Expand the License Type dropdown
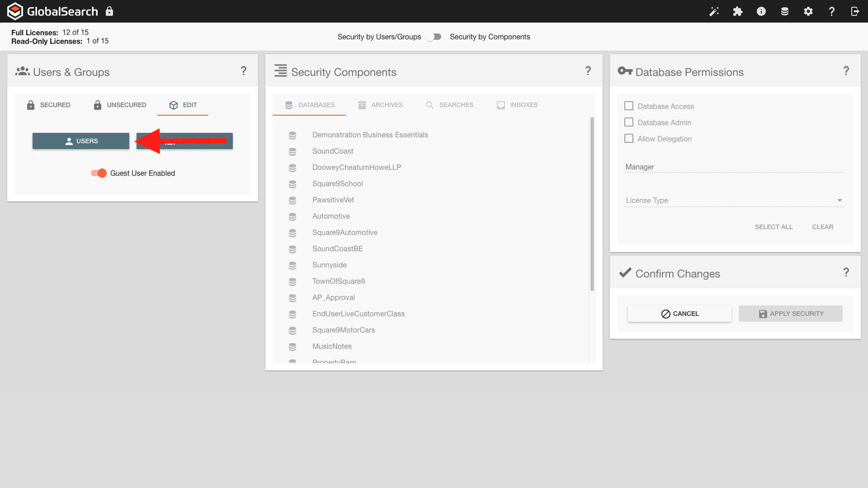The height and width of the screenshot is (488, 868). 735,200
